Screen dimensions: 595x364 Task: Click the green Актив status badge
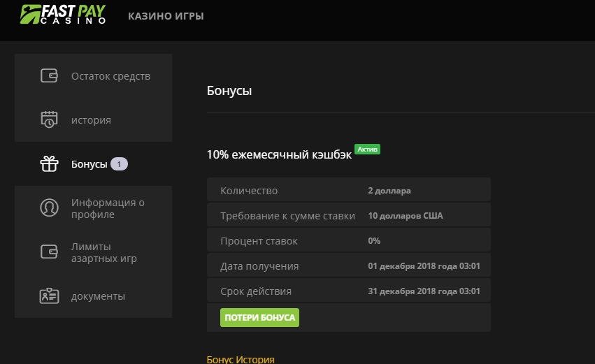pos(367,149)
